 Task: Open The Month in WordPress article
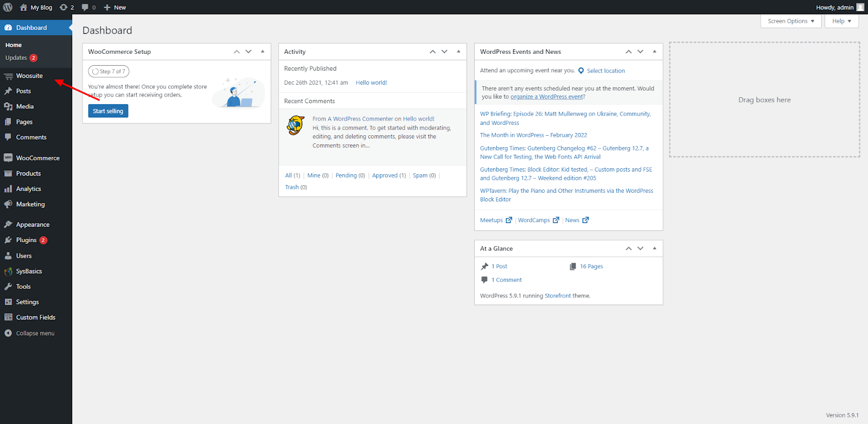[533, 135]
